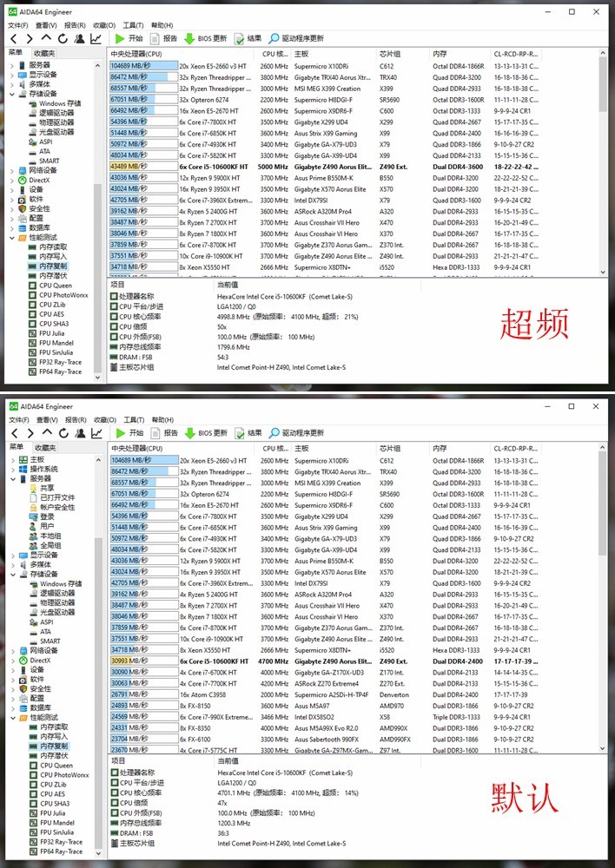Select FP64 Ray-Trace in the 默认 window tree

pyautogui.click(x=56, y=852)
